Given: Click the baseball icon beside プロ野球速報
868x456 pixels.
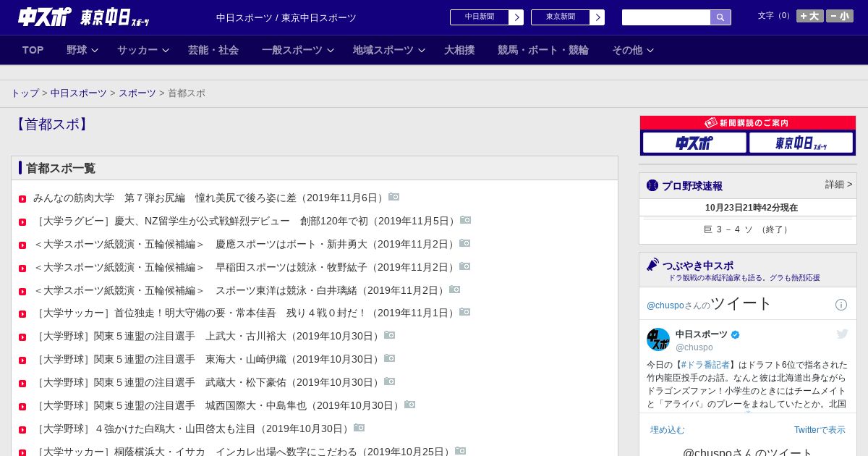Looking at the screenshot, I should click(x=652, y=185).
